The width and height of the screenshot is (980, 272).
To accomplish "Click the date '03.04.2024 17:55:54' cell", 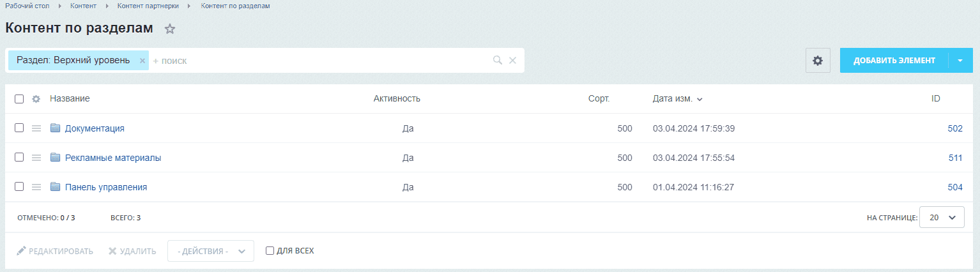I will [x=694, y=158].
